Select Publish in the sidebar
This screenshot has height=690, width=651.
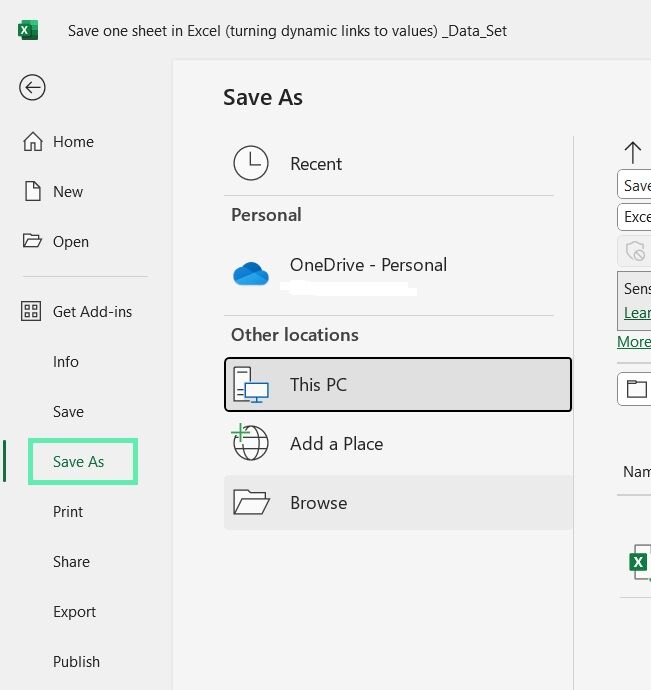76,662
